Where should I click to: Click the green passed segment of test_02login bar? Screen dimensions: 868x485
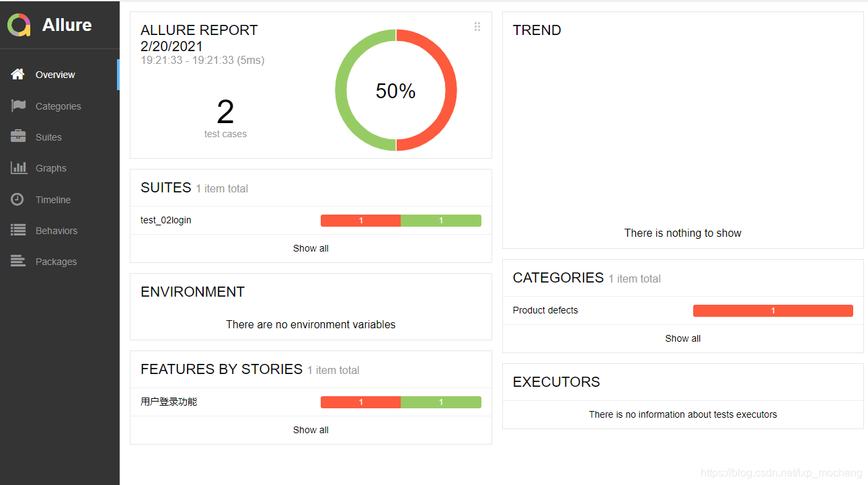pos(441,221)
